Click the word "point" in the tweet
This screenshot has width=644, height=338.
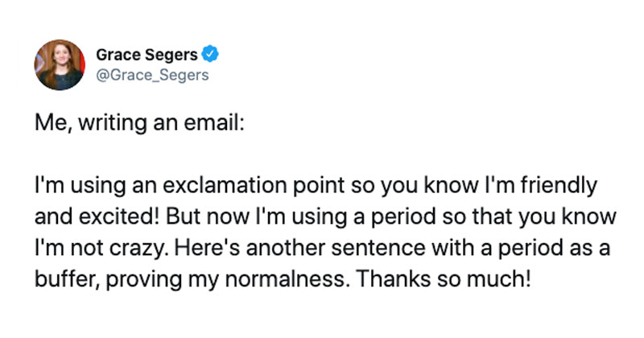[319, 187]
